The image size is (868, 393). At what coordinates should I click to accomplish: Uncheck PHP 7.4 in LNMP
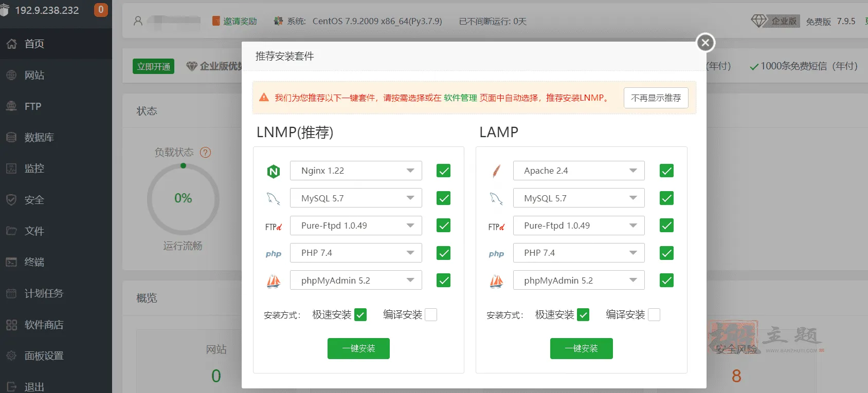click(443, 253)
